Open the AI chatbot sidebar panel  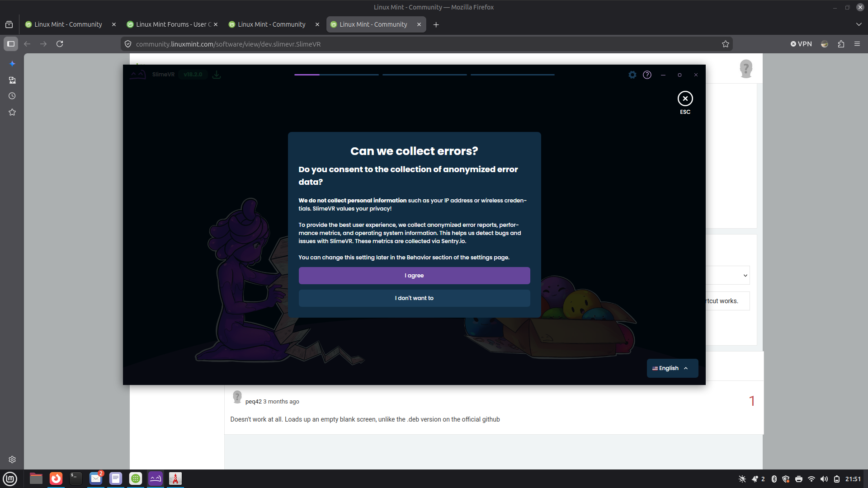click(x=12, y=64)
